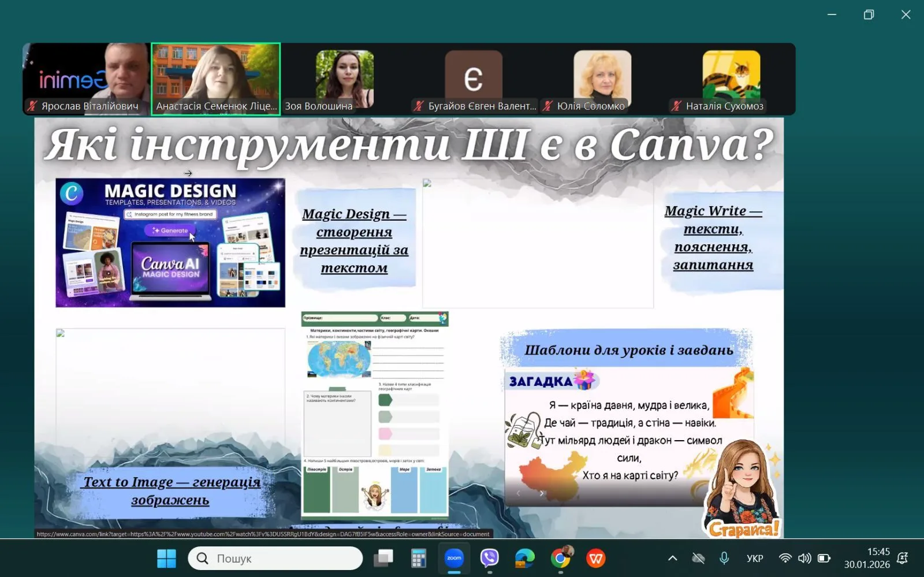Select Юлія Соломко's participant tile
This screenshot has height=577, width=924.
[602, 79]
